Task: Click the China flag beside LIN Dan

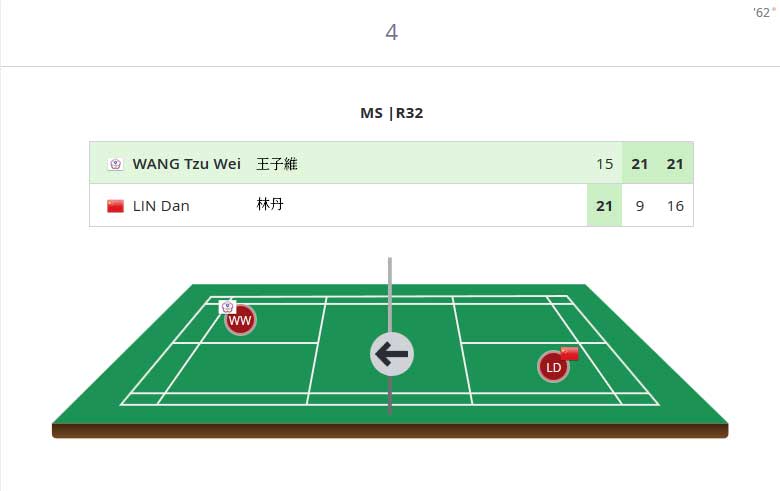Action: click(115, 206)
